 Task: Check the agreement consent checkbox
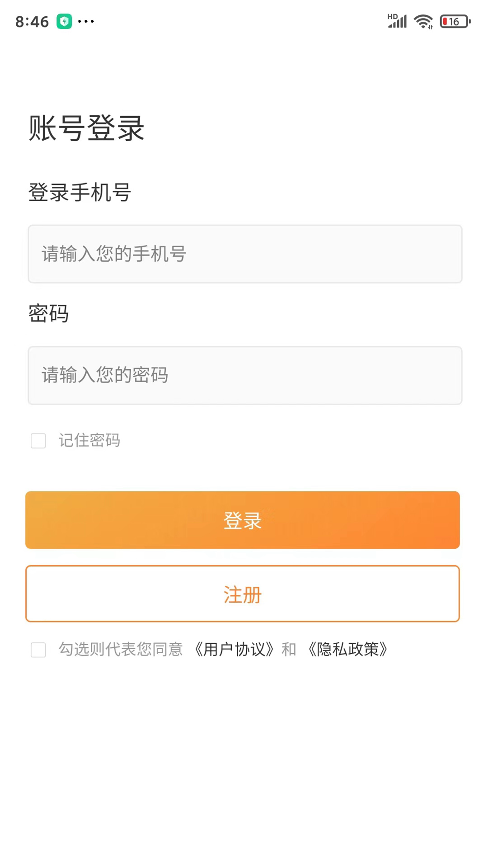(38, 650)
